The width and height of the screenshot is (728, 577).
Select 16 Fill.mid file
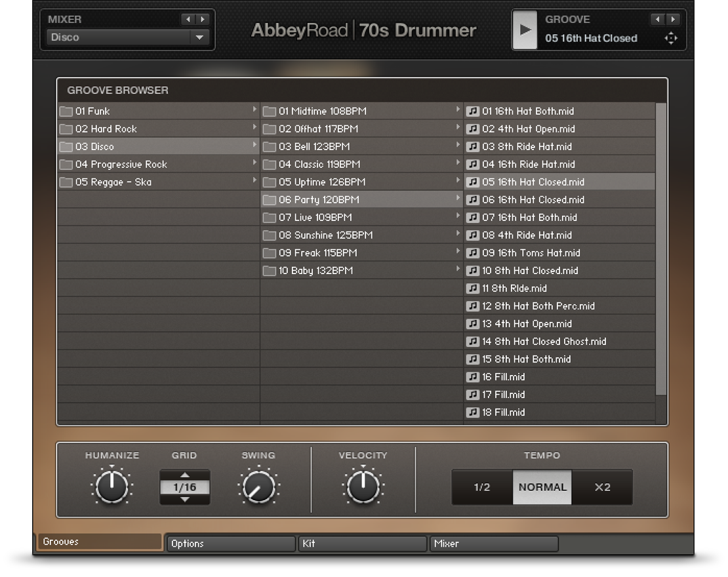559,376
